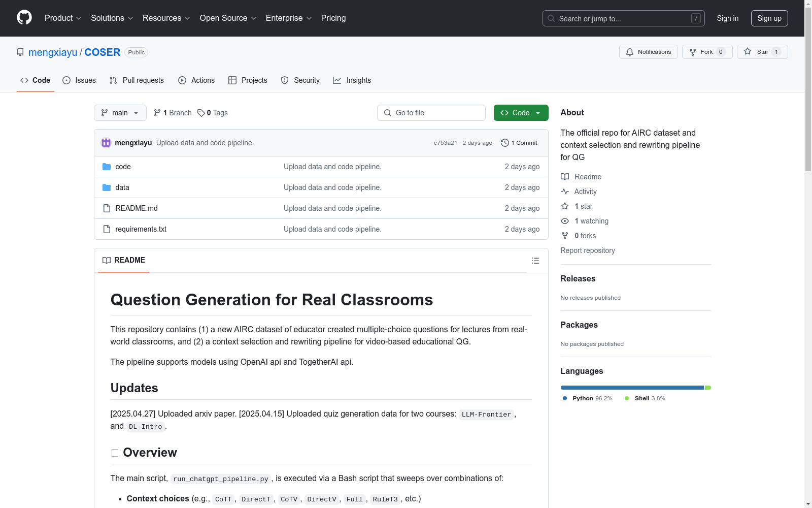Viewport: 812px width, 508px height.
Task: Click the Shell language bar segment
Action: pos(708,388)
